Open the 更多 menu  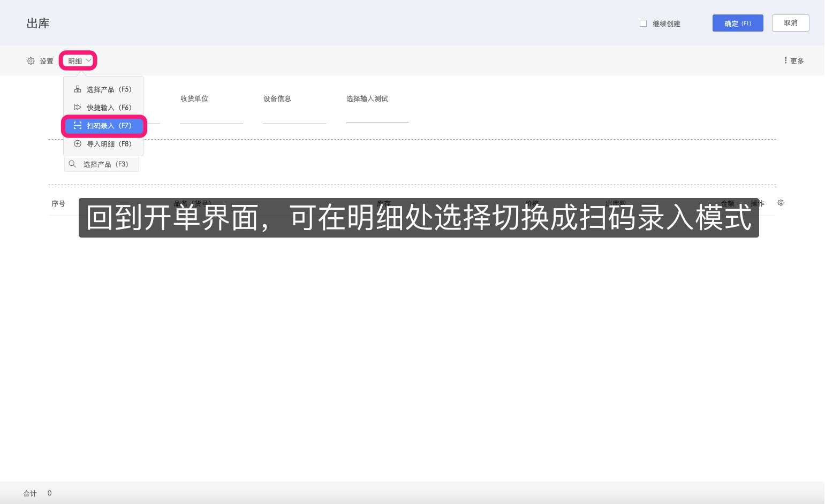[794, 61]
